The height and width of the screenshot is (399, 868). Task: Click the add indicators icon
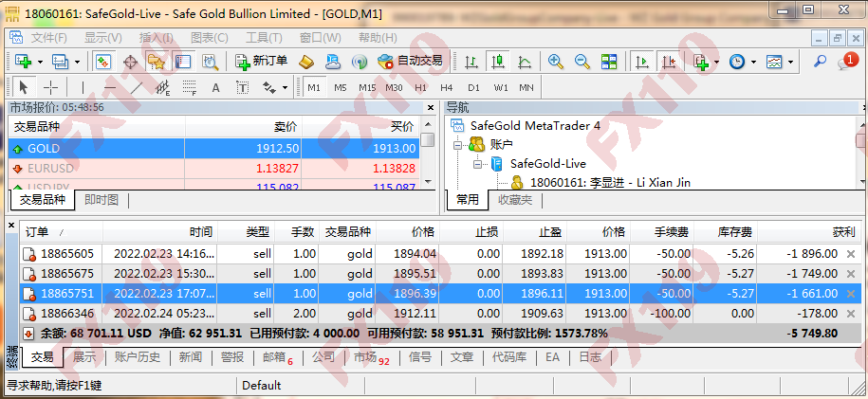(x=701, y=62)
